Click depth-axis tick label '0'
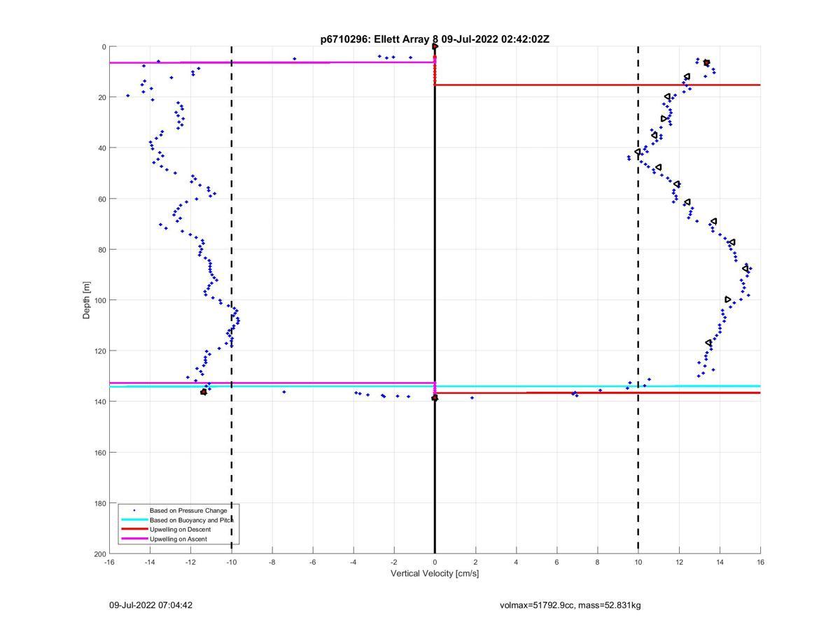Screen dimensions: 840x622 104,47
